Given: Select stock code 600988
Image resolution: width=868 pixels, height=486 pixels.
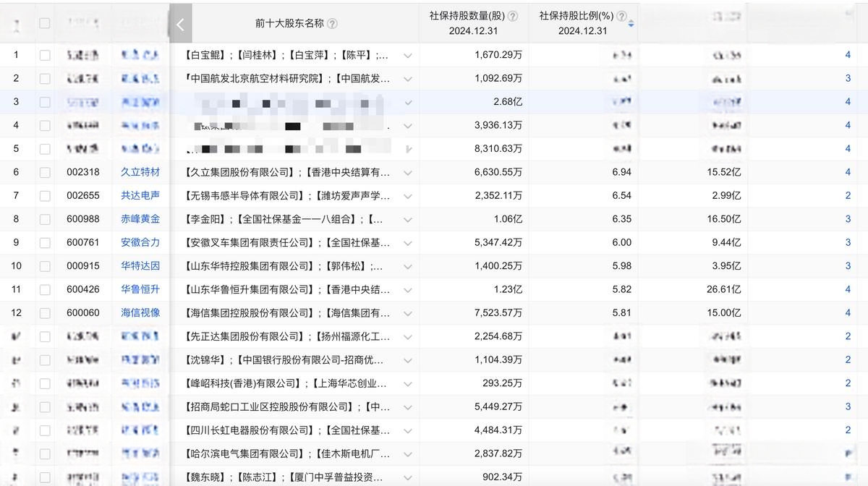Looking at the screenshot, I should coord(83,219).
